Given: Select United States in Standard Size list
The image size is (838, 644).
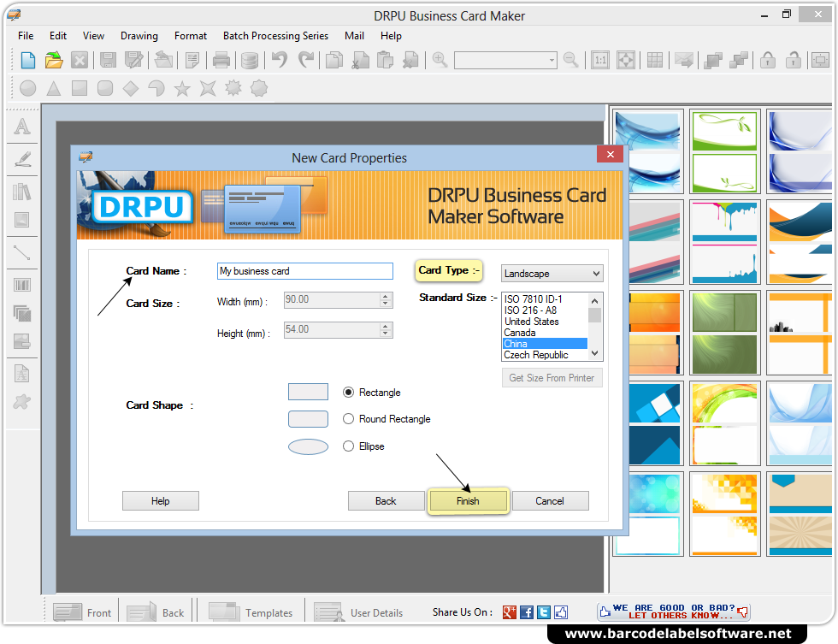Looking at the screenshot, I should click(x=546, y=322).
